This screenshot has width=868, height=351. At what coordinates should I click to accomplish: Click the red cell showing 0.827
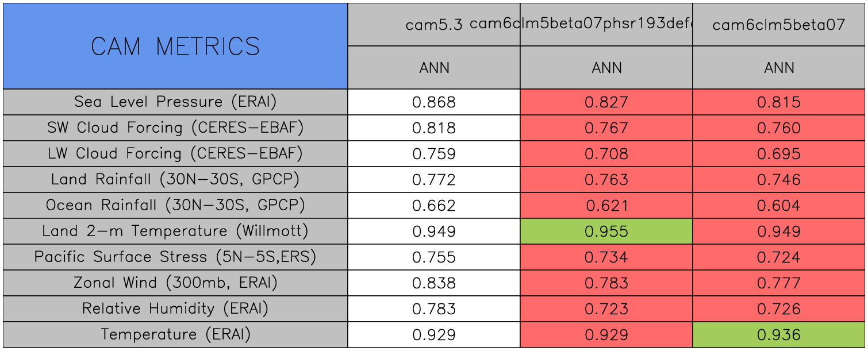(x=606, y=102)
